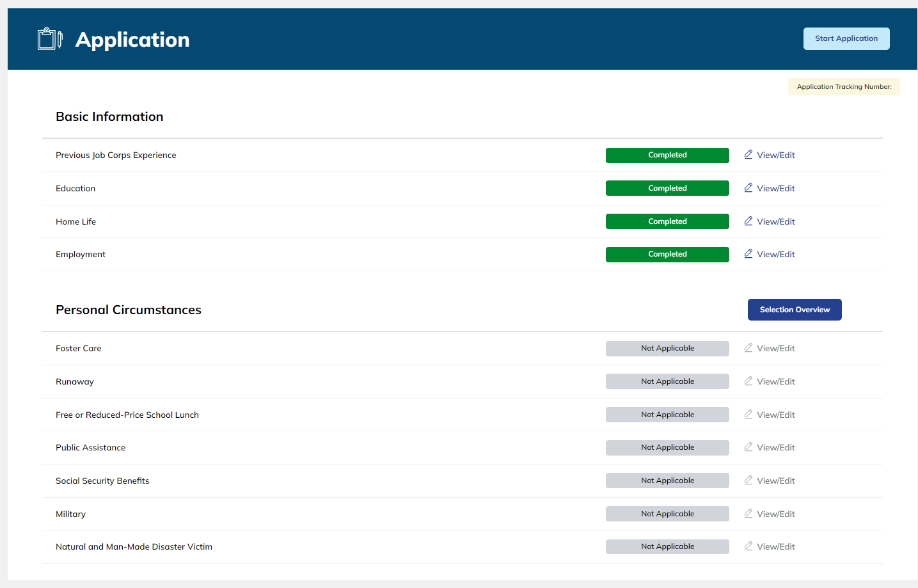Click pencil icon for Previous Job Corps Experience
The image size is (918, 588).
(748, 155)
